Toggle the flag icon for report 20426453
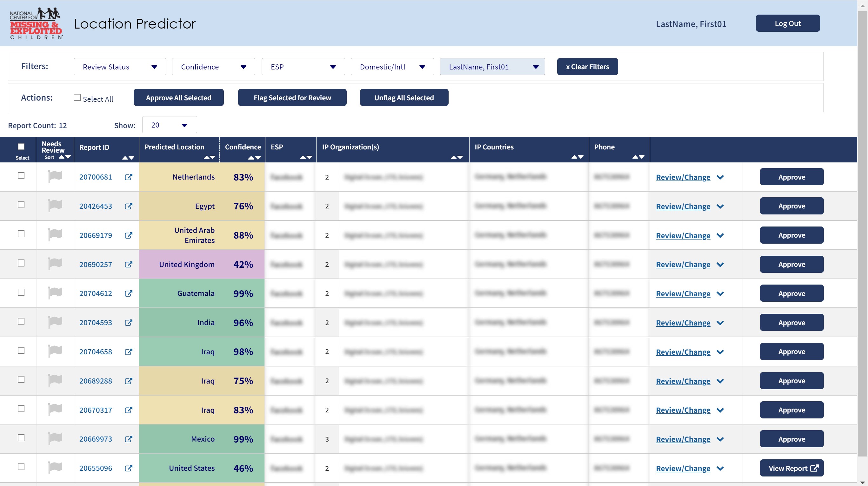 click(55, 206)
